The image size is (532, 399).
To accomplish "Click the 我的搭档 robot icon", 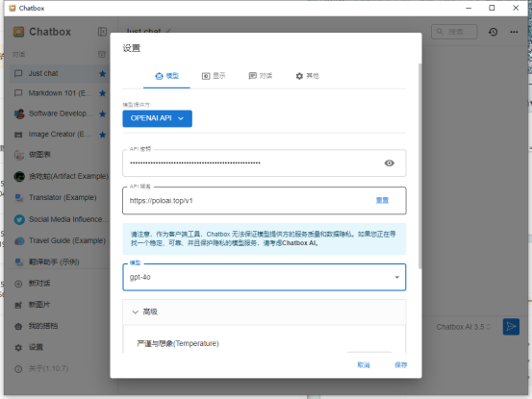I will pyautogui.click(x=18, y=327).
